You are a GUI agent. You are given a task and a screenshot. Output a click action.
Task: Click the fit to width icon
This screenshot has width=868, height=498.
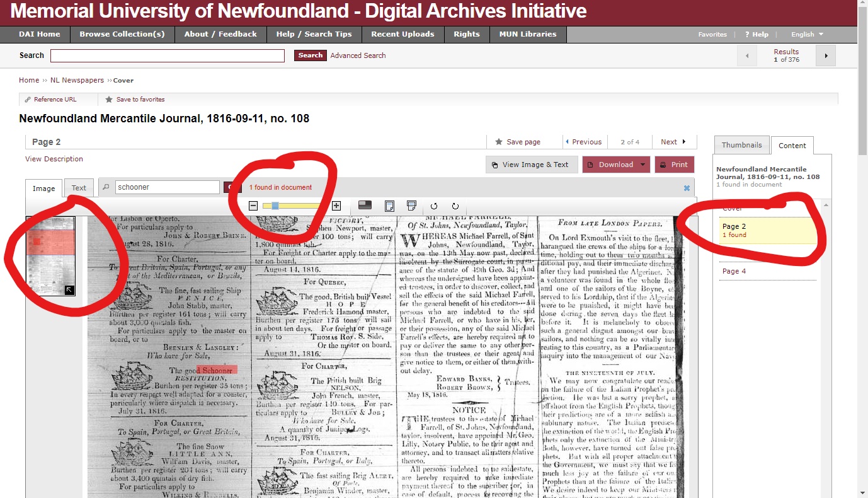pyautogui.click(x=412, y=206)
